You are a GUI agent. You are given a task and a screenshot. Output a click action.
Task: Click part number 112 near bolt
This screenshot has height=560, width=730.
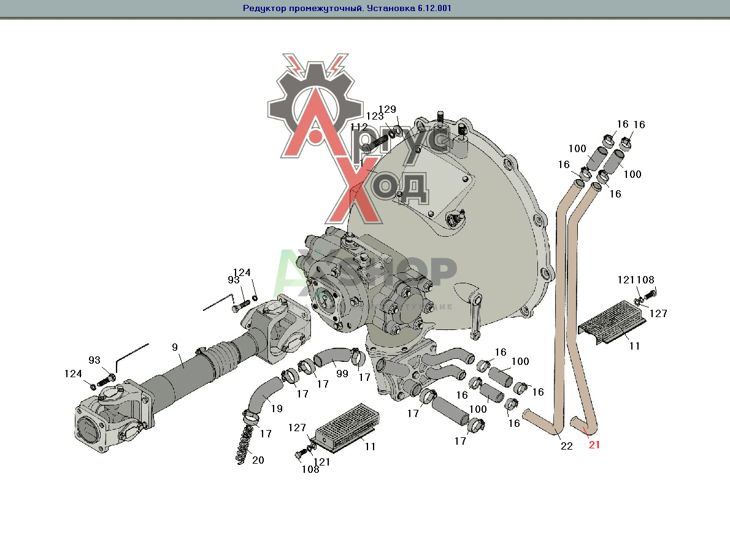click(359, 127)
